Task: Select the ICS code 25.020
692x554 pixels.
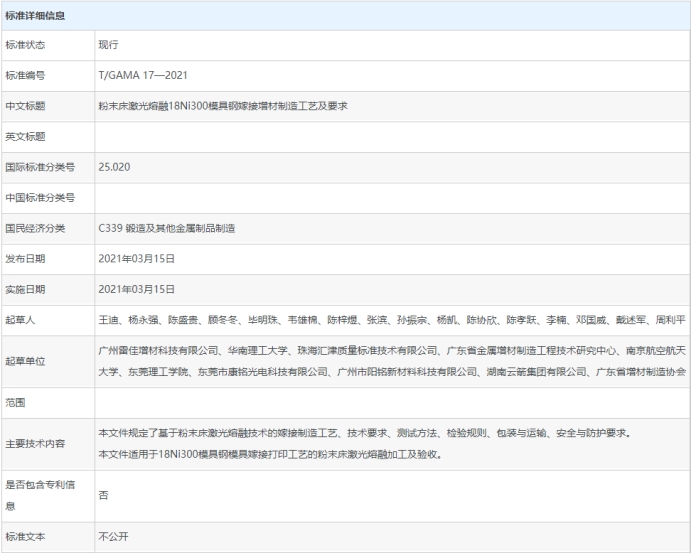Action: point(114,167)
